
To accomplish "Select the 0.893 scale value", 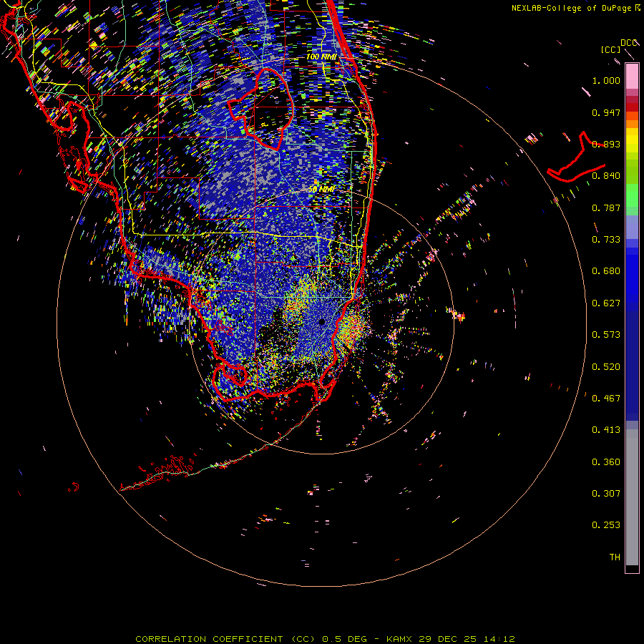I will click(606, 144).
